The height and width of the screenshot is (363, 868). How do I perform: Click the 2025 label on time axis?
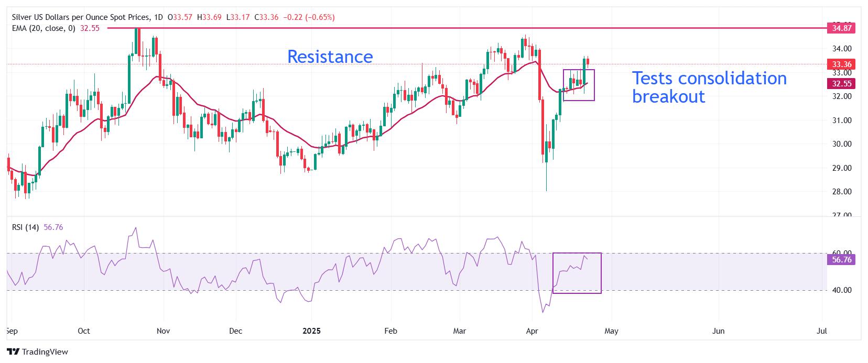click(x=311, y=331)
